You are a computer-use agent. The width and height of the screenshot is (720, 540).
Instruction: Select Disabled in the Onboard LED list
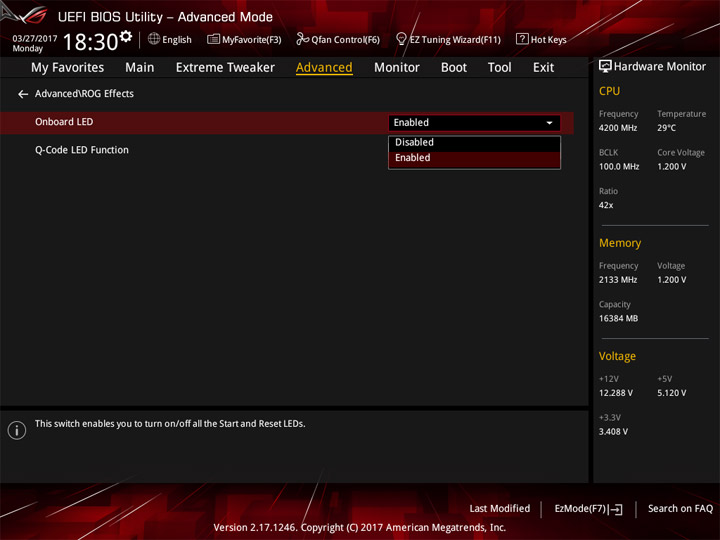474,143
